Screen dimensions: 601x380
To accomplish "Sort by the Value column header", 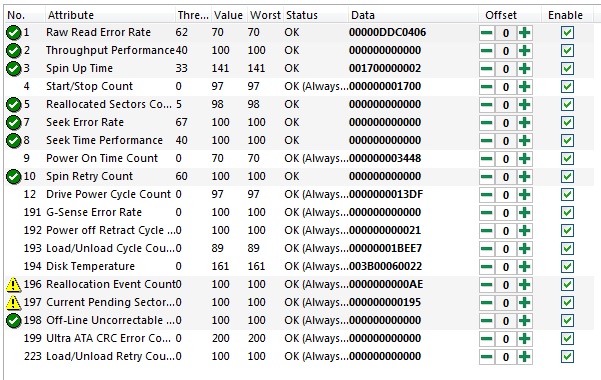I will (228, 15).
